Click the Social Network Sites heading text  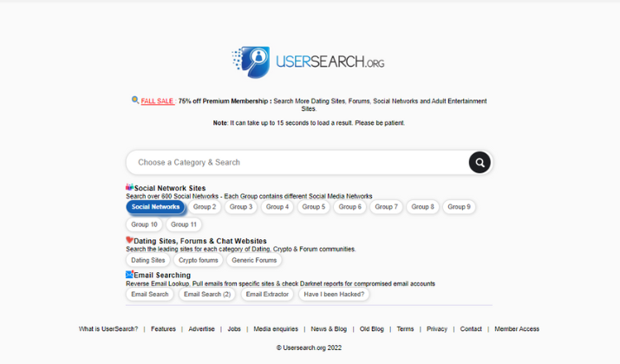coord(170,188)
